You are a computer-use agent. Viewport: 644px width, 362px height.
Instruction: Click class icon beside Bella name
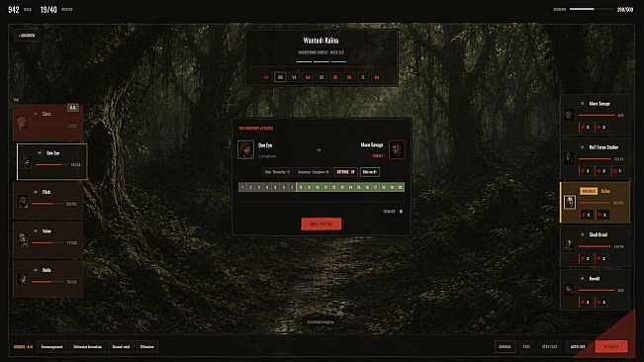[36, 270]
